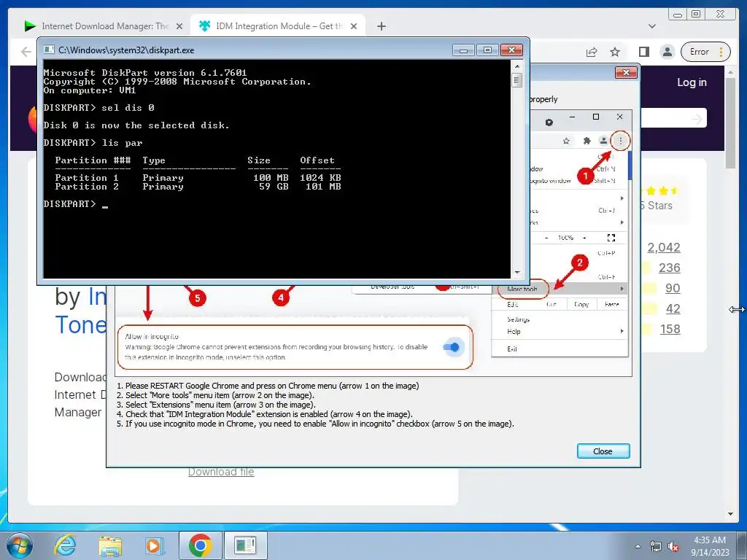Switch to the Internet Download Manager tab
747x560 pixels.
point(102,26)
